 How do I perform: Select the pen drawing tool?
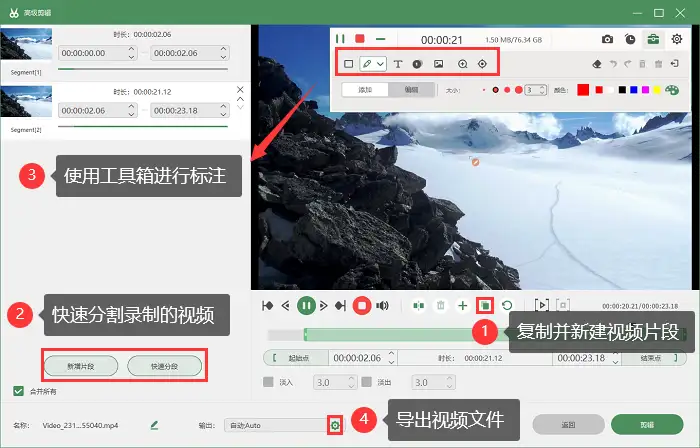(x=367, y=64)
